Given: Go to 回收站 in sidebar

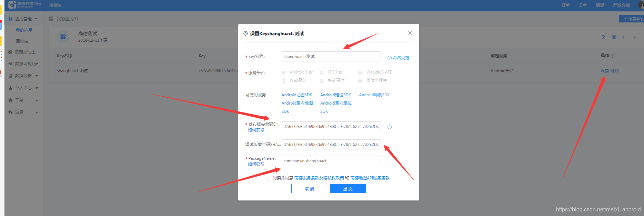Looking at the screenshot, I should (x=22, y=41).
